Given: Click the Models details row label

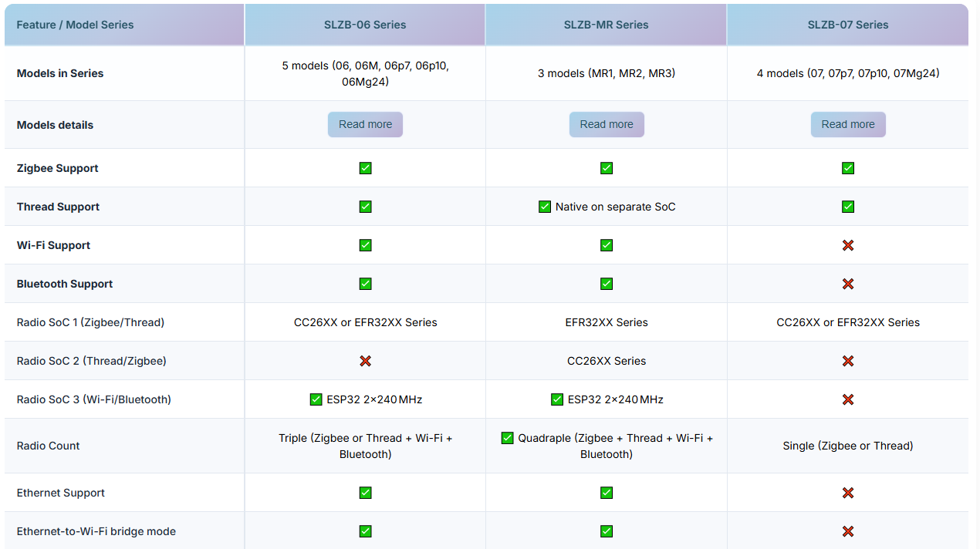Looking at the screenshot, I should pos(55,125).
